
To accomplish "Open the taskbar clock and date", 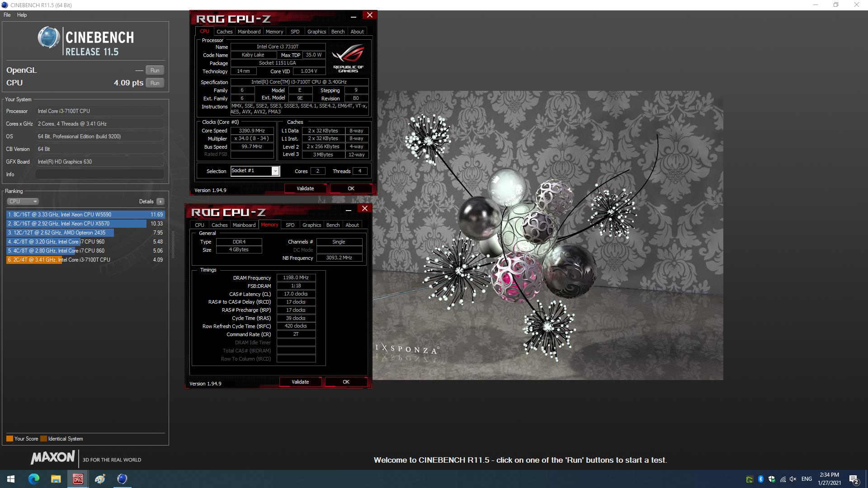I will [x=829, y=479].
